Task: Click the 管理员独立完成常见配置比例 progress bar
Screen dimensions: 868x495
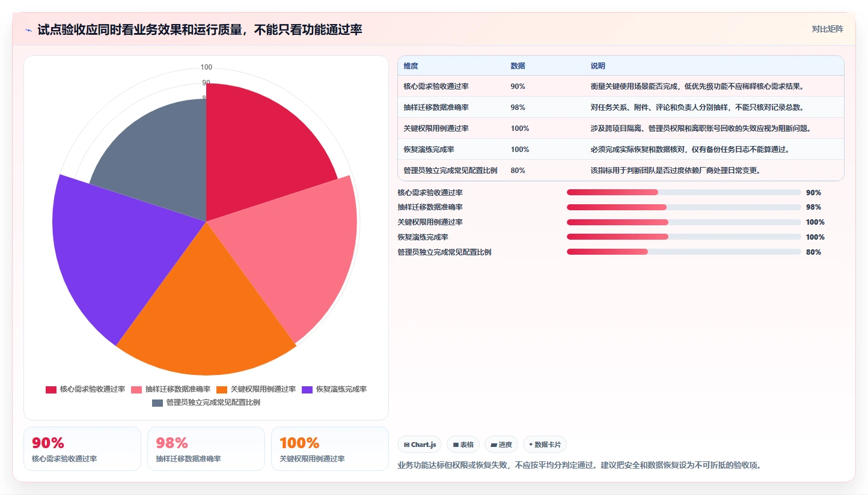Action: click(683, 252)
